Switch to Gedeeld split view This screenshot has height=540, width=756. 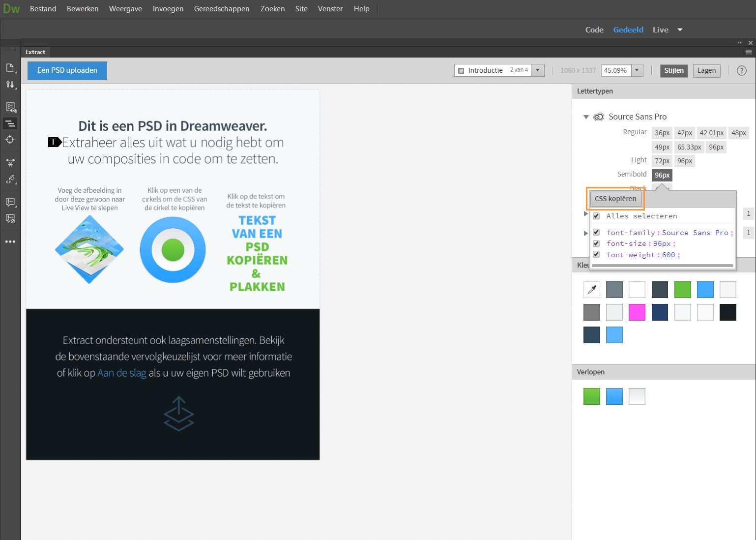[628, 30]
